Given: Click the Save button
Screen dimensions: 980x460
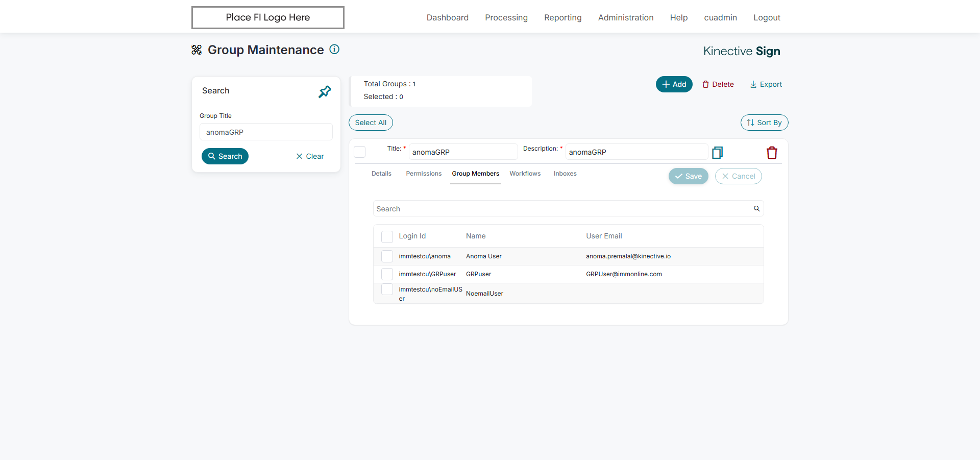Looking at the screenshot, I should coord(689,176).
